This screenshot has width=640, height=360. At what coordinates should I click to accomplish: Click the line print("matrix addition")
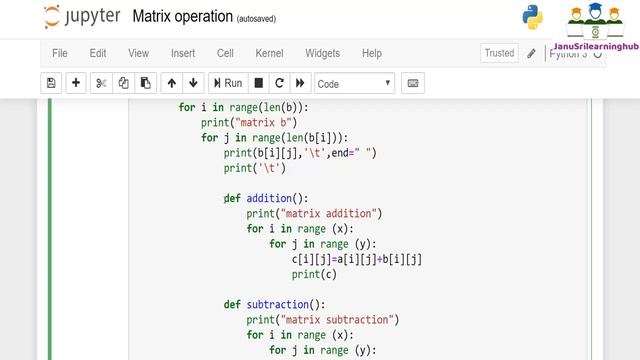[314, 213]
